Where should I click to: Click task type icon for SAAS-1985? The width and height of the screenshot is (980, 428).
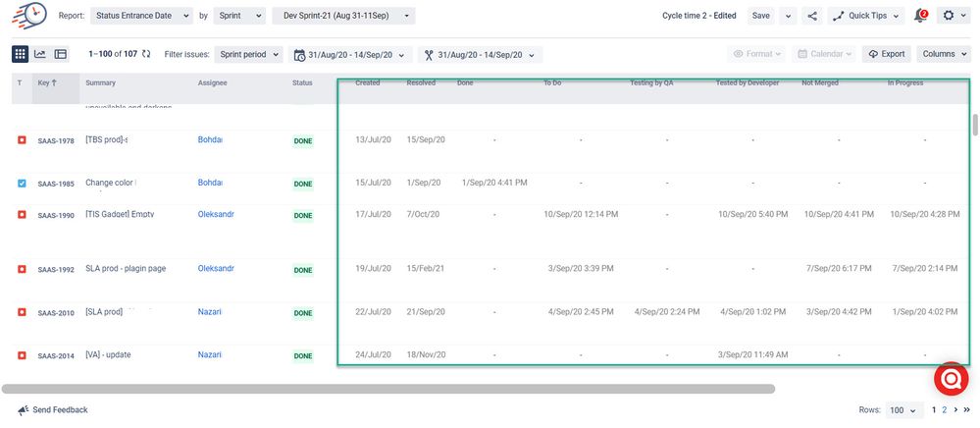click(x=22, y=184)
